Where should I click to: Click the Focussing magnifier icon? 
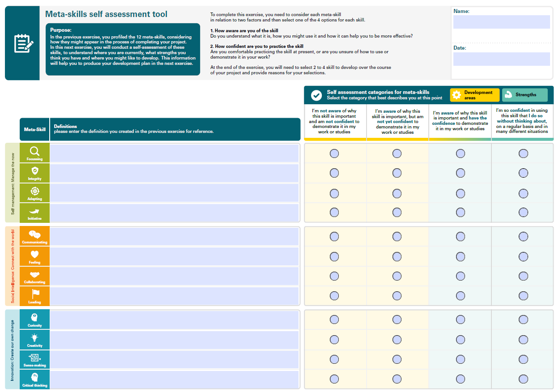tap(34, 151)
